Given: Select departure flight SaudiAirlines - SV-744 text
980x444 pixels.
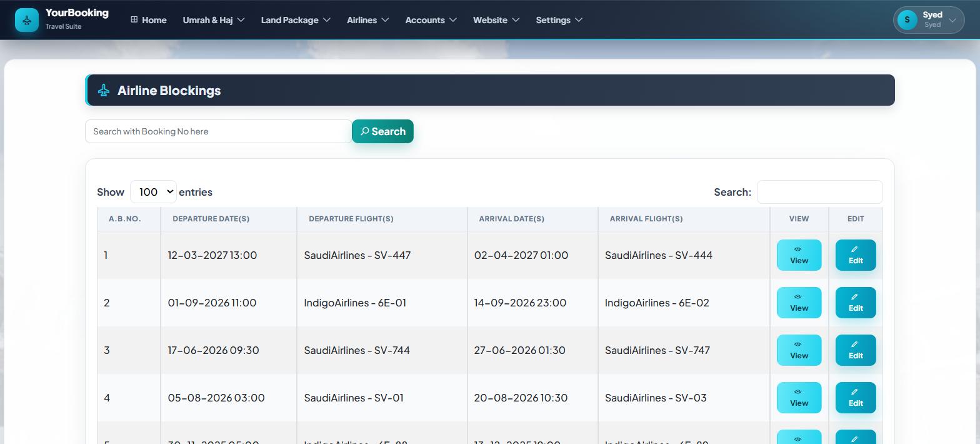Looking at the screenshot, I should pos(357,350).
